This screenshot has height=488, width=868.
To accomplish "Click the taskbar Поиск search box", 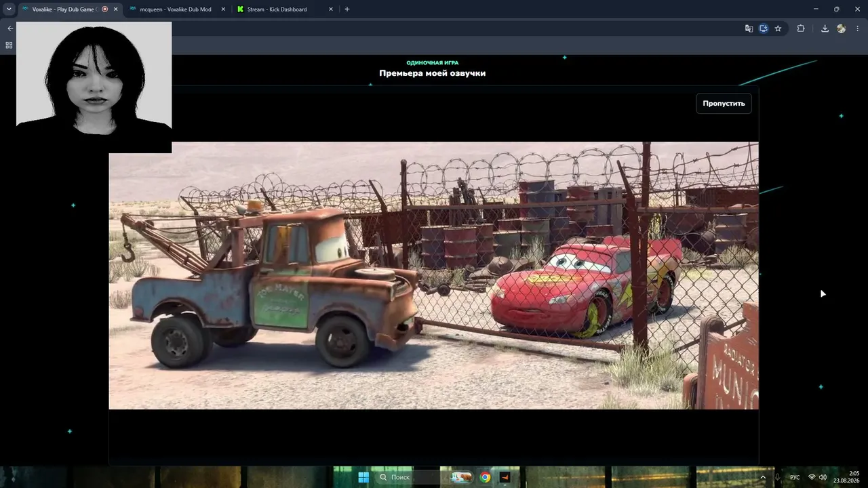I will coord(407,477).
